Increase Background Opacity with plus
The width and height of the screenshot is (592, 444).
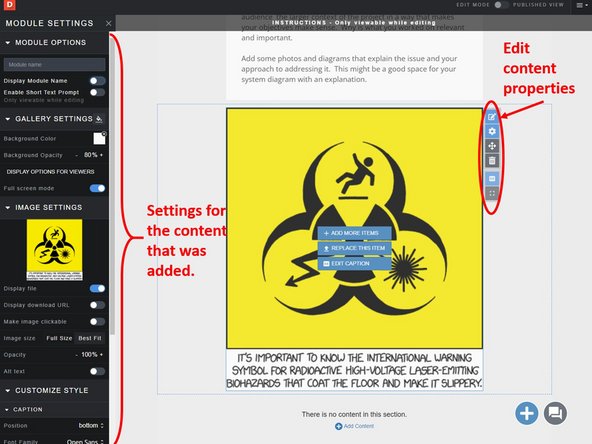[101, 155]
